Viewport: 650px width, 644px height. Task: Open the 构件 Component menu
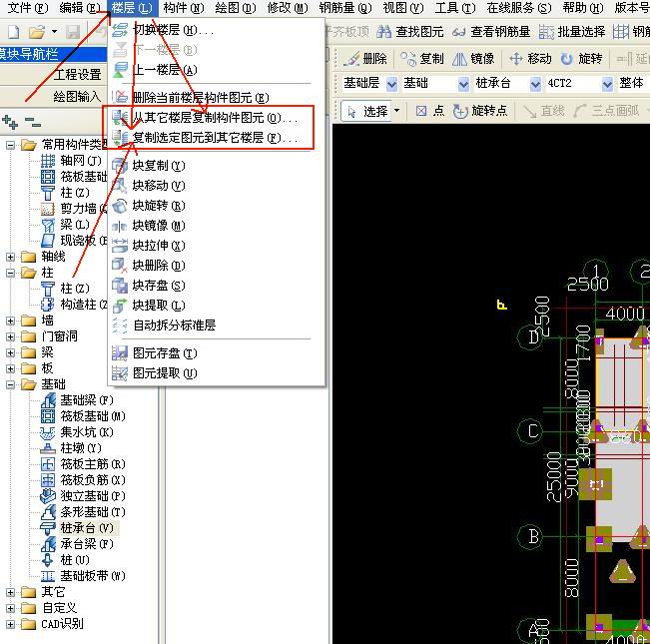point(184,7)
